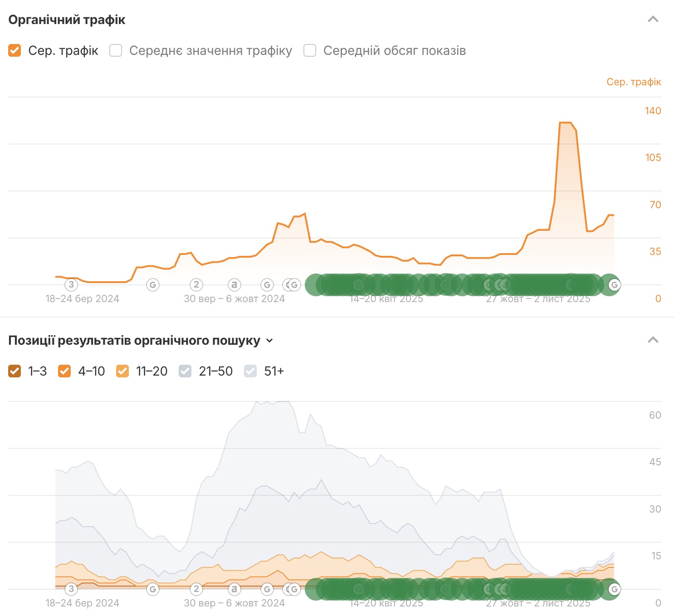Hide the 4–10 positions series

(64, 371)
